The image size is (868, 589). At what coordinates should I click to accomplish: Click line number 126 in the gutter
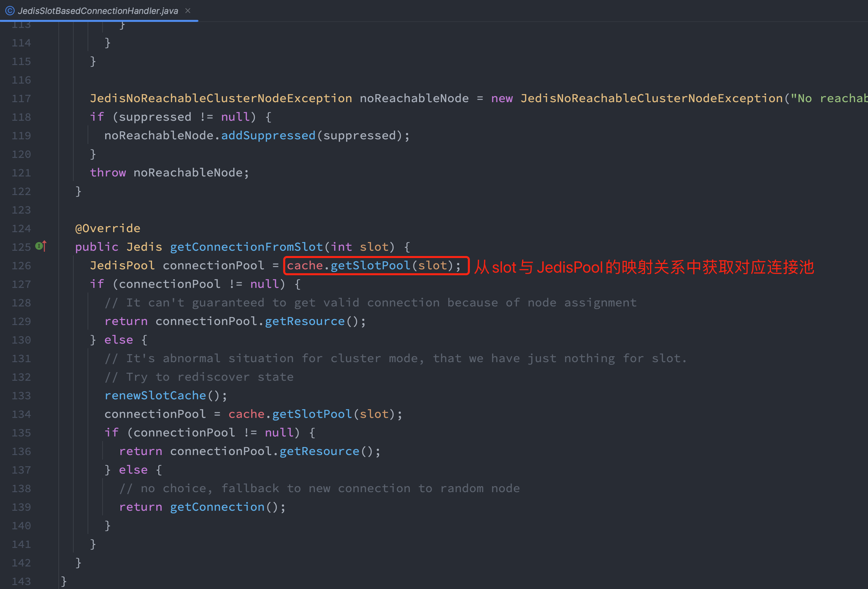(x=21, y=266)
